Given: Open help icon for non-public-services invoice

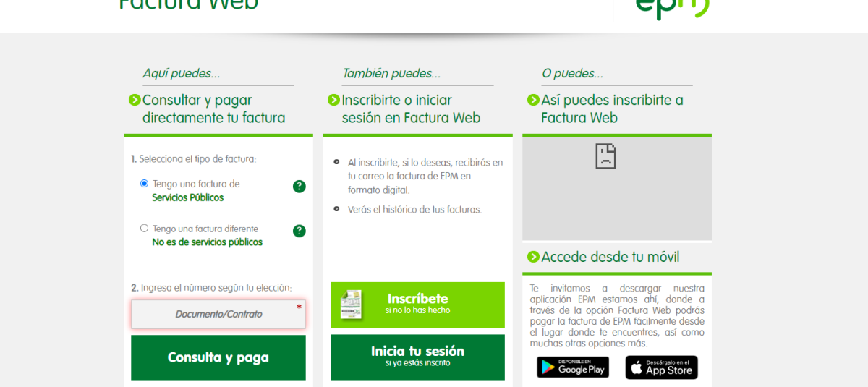Looking at the screenshot, I should click(299, 231).
